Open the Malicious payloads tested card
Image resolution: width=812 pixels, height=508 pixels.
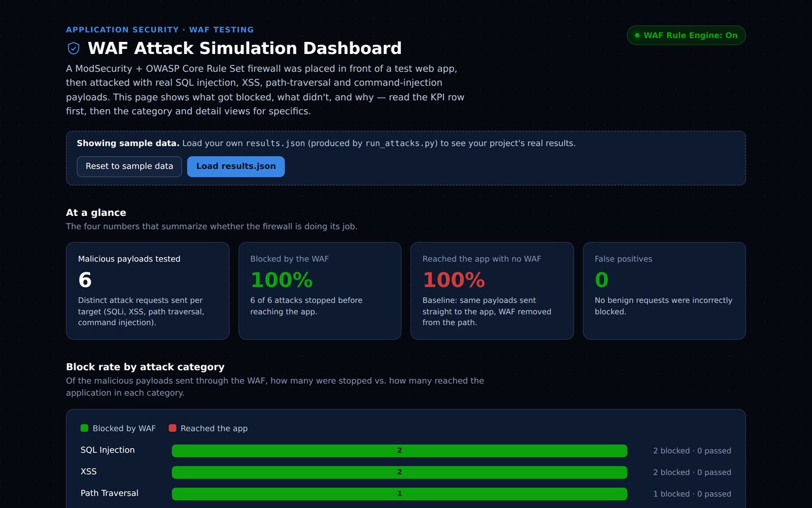pyautogui.click(x=148, y=291)
